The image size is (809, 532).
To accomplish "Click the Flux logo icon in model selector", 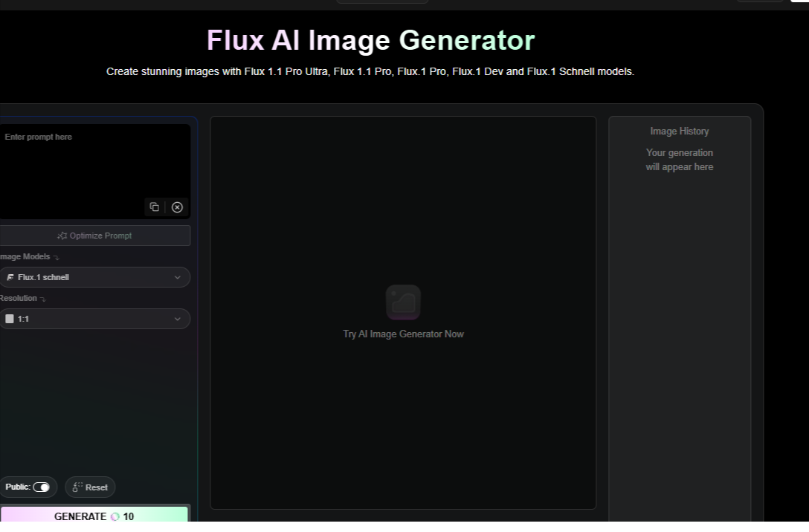I will [10, 276].
